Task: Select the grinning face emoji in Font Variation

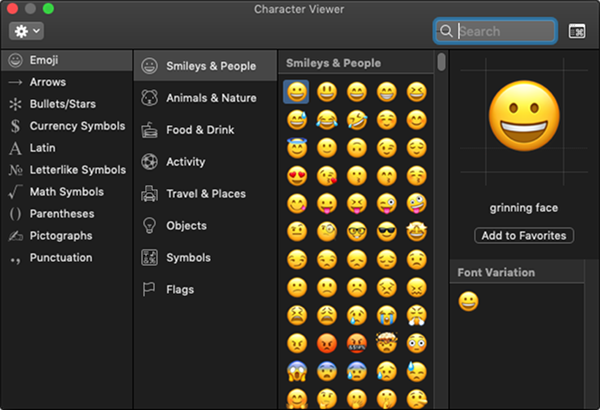Action: pyautogui.click(x=468, y=302)
